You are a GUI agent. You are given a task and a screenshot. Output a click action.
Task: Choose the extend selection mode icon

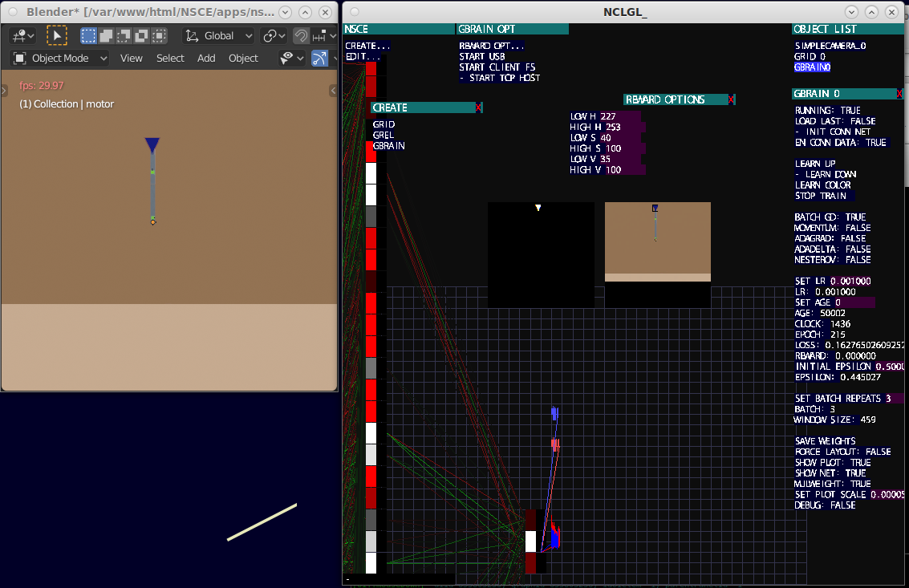106,35
